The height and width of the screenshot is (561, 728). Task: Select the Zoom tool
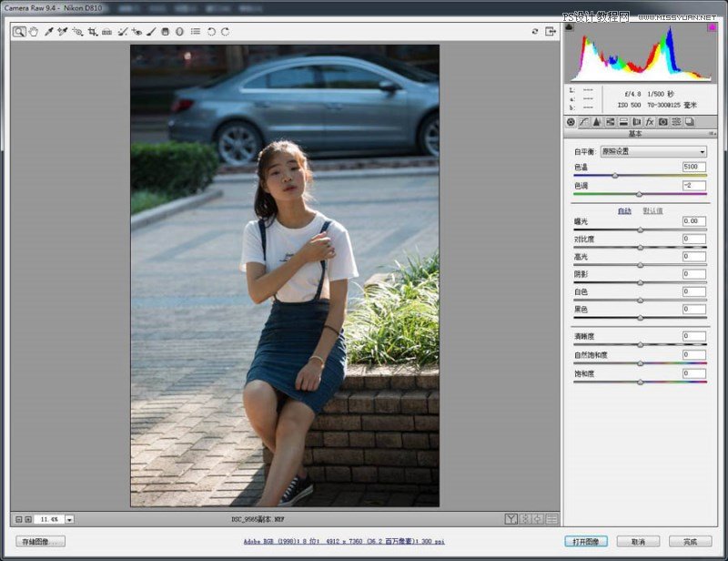coord(20,30)
